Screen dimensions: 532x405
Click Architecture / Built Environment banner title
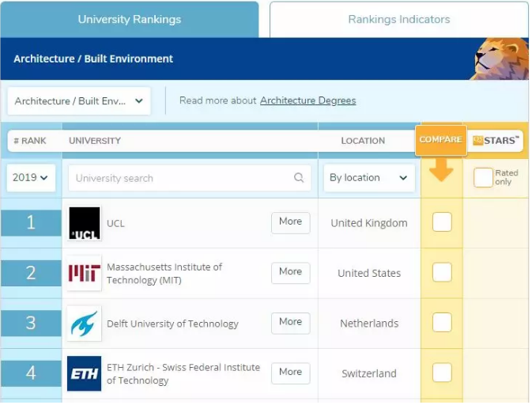pos(93,59)
